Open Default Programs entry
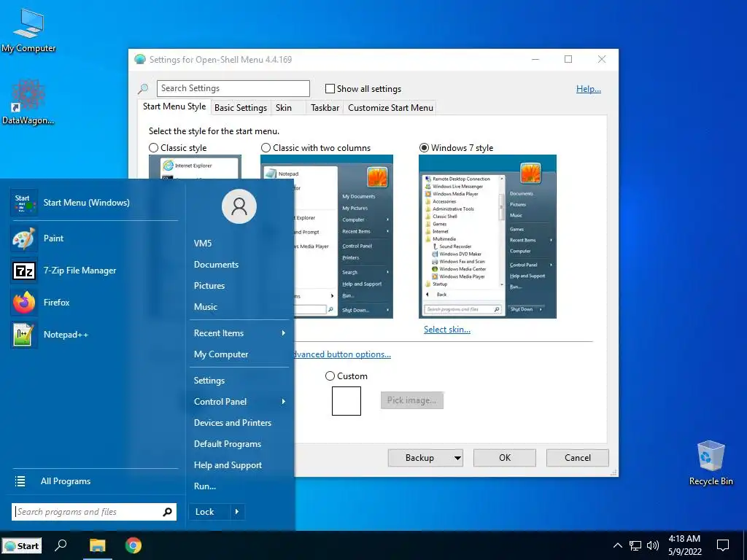Viewport: 747px width, 560px height. (228, 444)
